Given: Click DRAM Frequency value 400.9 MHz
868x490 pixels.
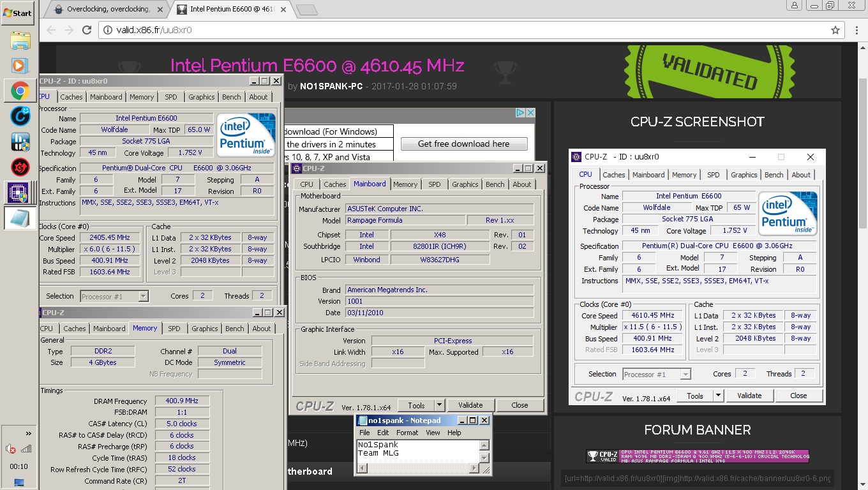Looking at the screenshot, I should click(182, 401).
